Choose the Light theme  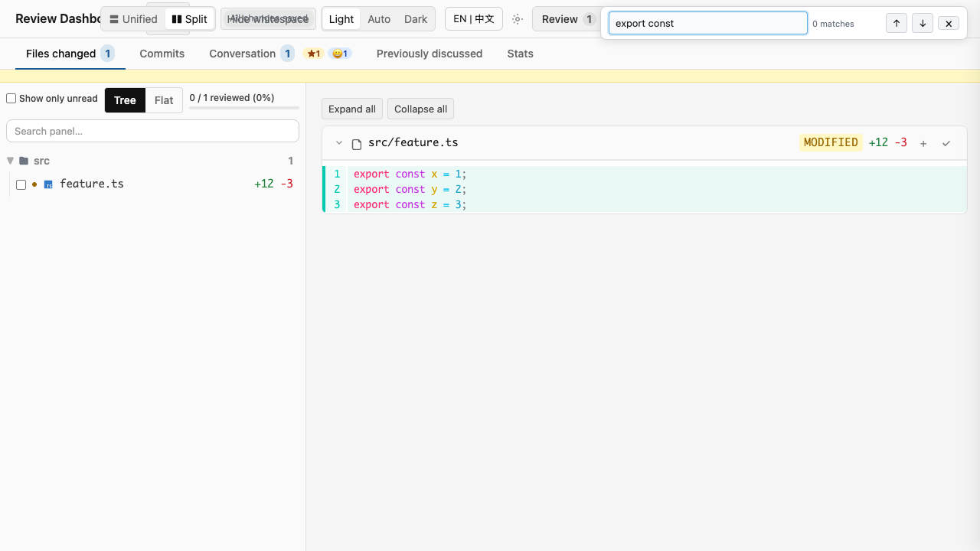(341, 19)
